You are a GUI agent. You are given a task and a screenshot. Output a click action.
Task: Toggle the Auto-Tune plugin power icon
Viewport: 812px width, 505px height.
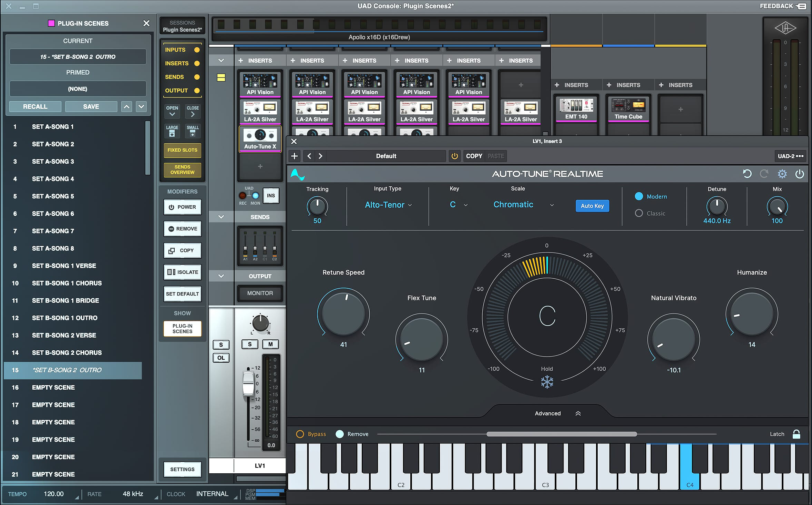(799, 174)
